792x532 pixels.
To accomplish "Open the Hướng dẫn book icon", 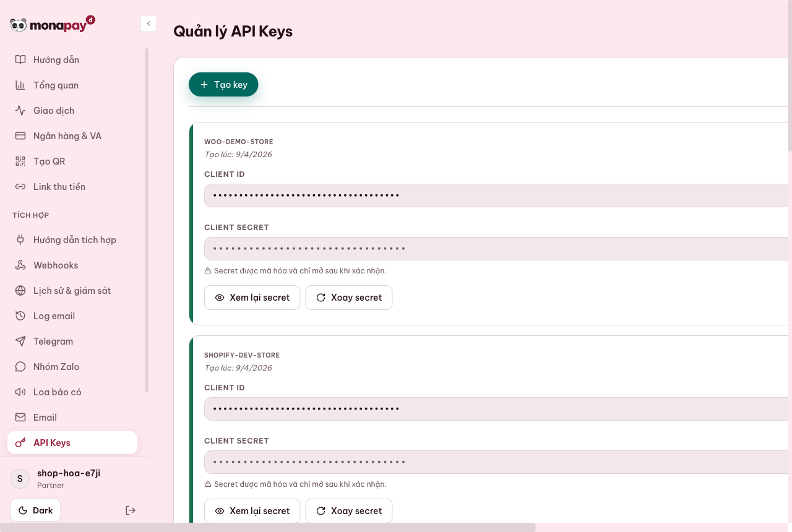I will 20,60.
